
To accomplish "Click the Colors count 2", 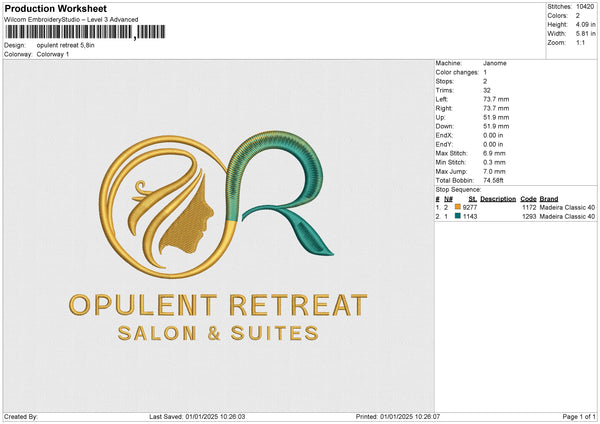I will click(x=577, y=16).
